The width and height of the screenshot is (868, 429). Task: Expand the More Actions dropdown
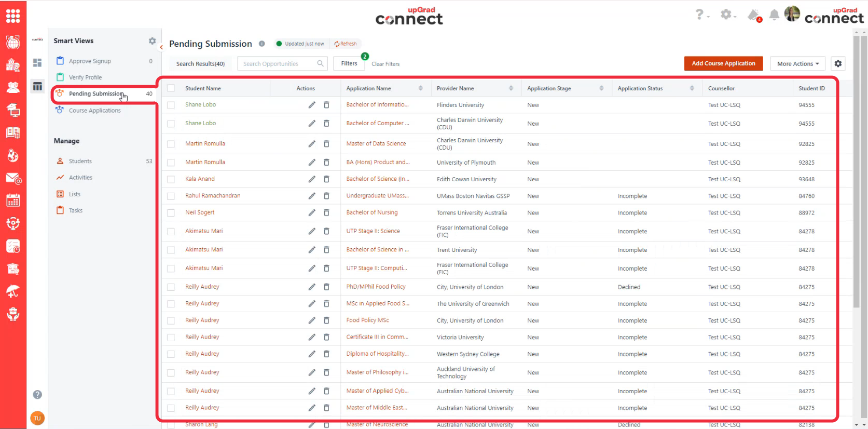pos(797,64)
